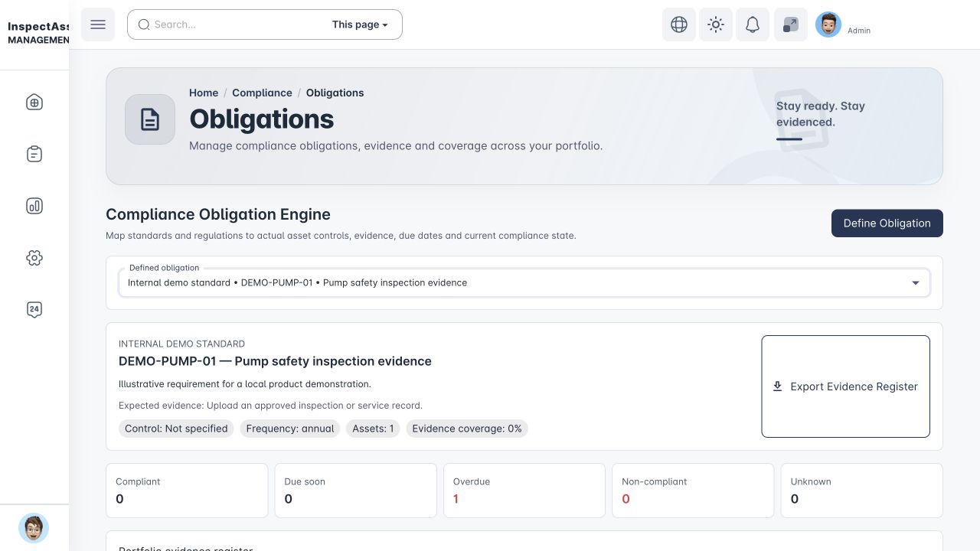Go to Compliance breadcrumb

point(262,93)
